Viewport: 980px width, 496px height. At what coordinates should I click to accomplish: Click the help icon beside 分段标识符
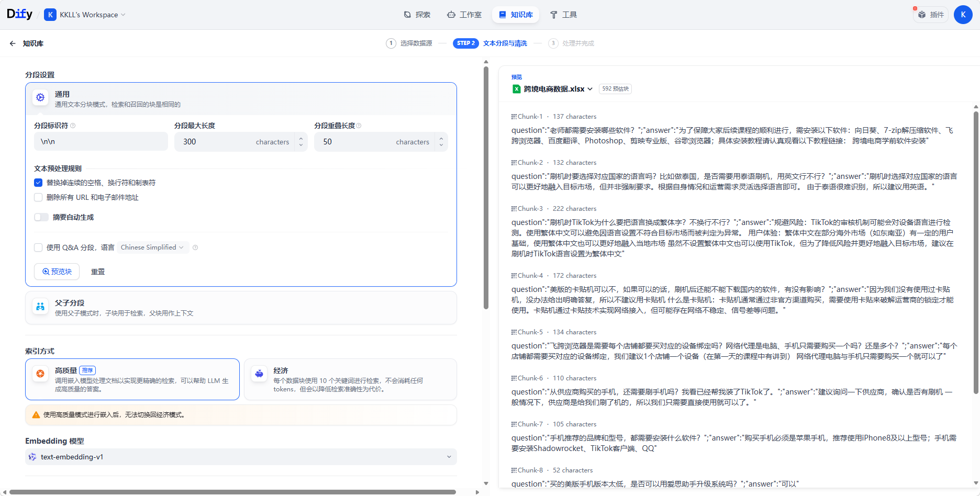click(73, 126)
